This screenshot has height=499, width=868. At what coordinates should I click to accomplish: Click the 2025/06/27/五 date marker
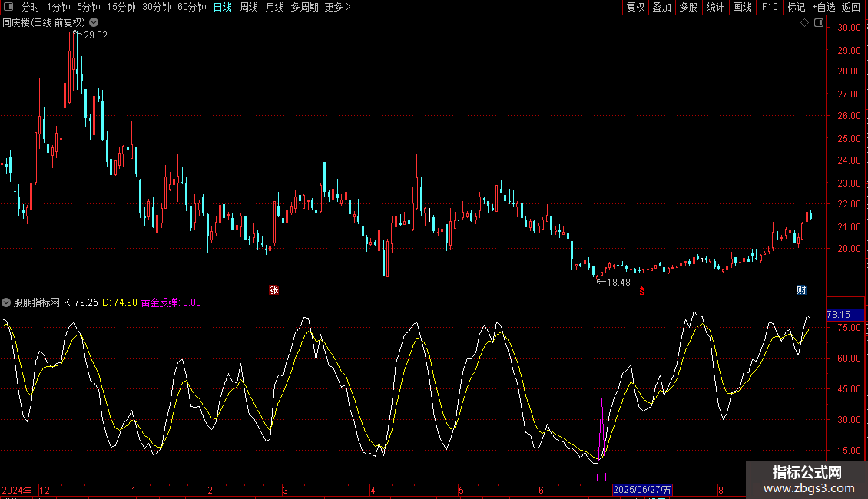642,490
